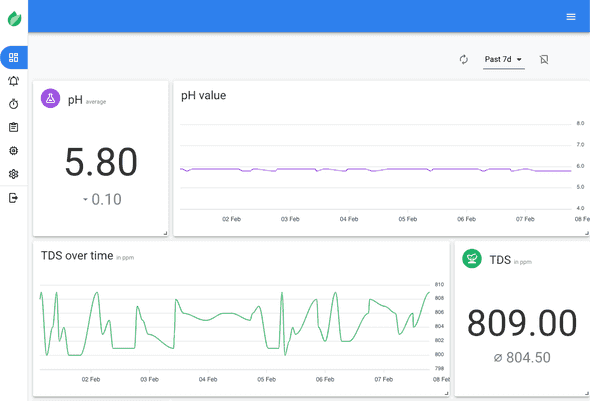Click resize handle of pH value chart
590x401 pixels.
(x=587, y=234)
